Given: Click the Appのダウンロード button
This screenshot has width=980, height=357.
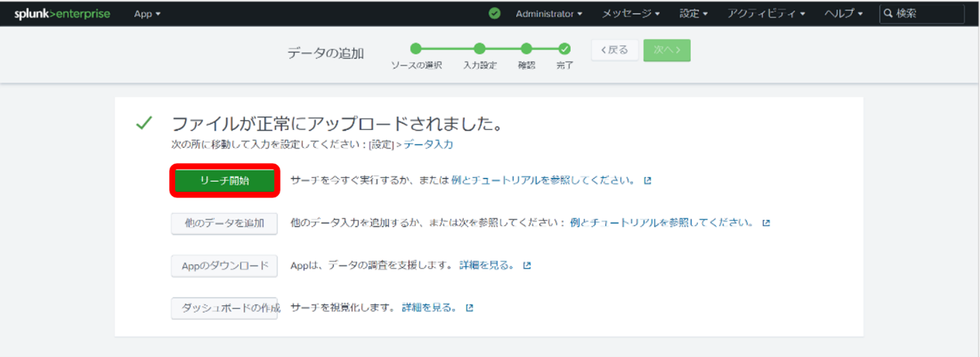Looking at the screenshot, I should [224, 266].
